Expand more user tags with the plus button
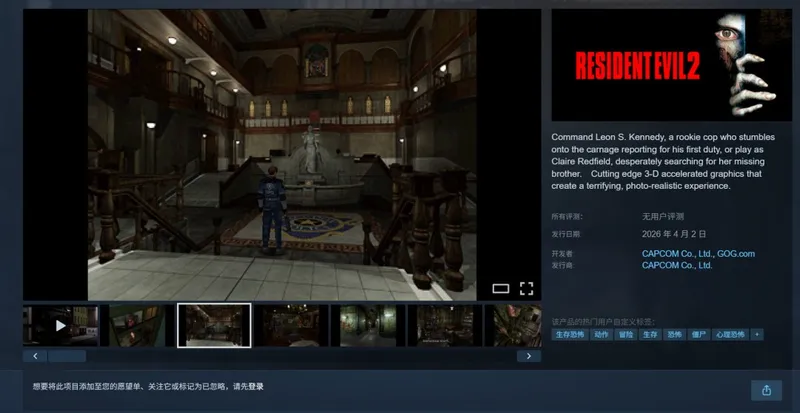This screenshot has width=800, height=413. tap(757, 334)
